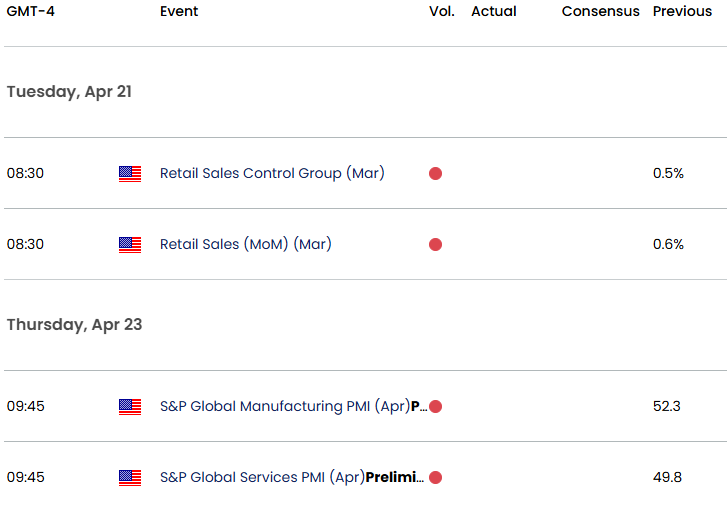The height and width of the screenshot is (508, 727).
Task: Select the GMT-4 timezone header
Action: (x=31, y=11)
